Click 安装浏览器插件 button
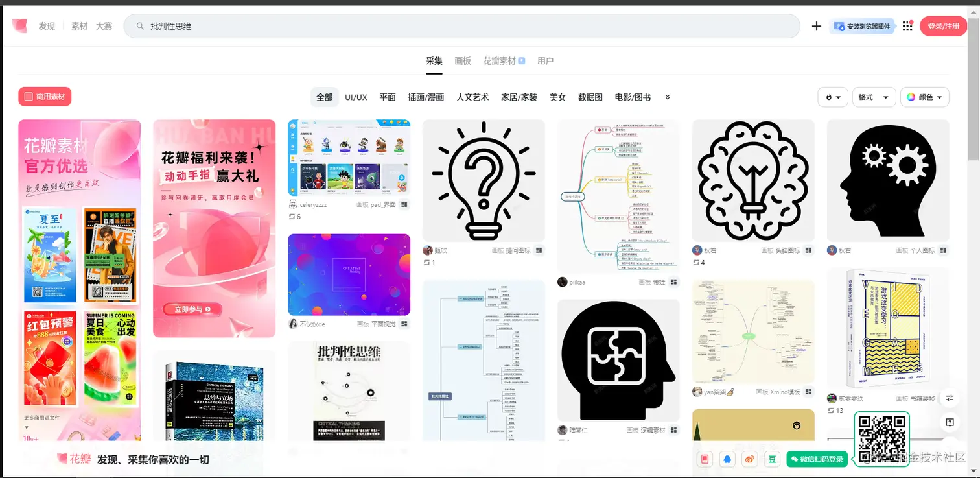Screen dimensions: 980x478 pos(862,26)
